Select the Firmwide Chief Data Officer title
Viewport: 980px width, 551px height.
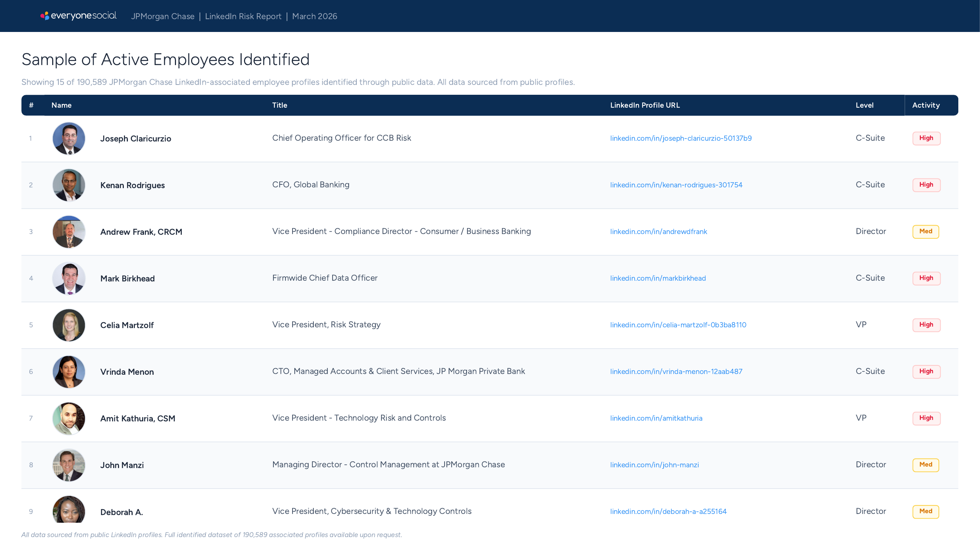325,278
